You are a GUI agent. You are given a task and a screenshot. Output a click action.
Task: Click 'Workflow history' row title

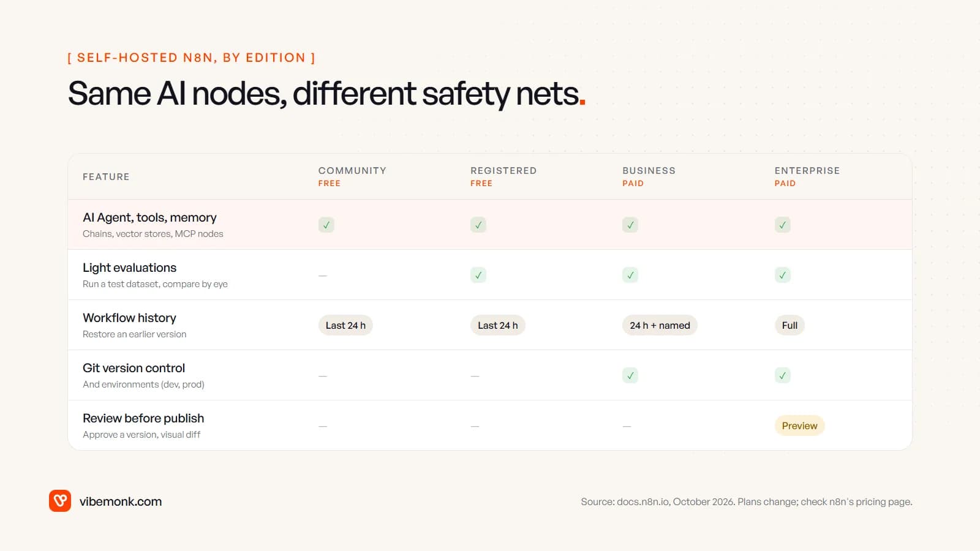pos(129,318)
